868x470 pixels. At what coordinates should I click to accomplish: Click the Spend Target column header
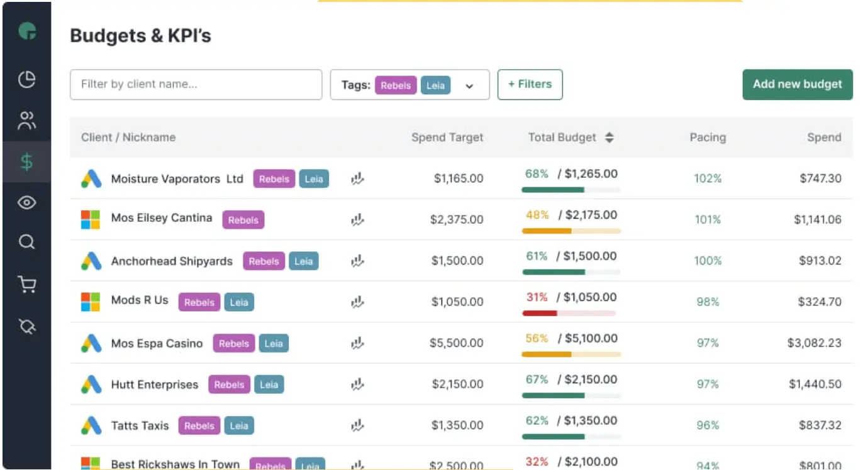tap(447, 138)
